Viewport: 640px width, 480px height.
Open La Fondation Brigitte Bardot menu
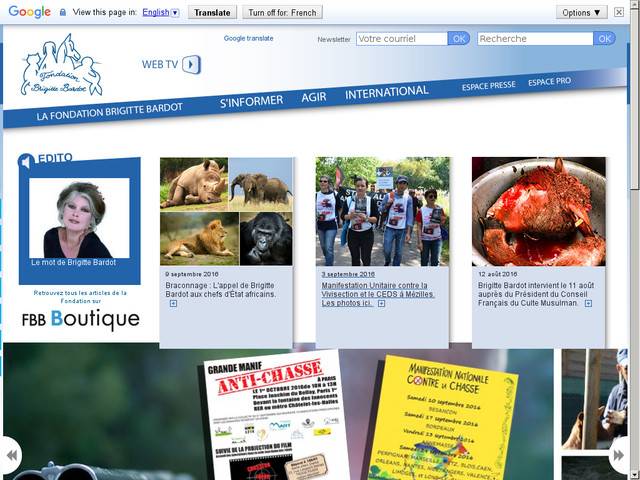pos(109,112)
